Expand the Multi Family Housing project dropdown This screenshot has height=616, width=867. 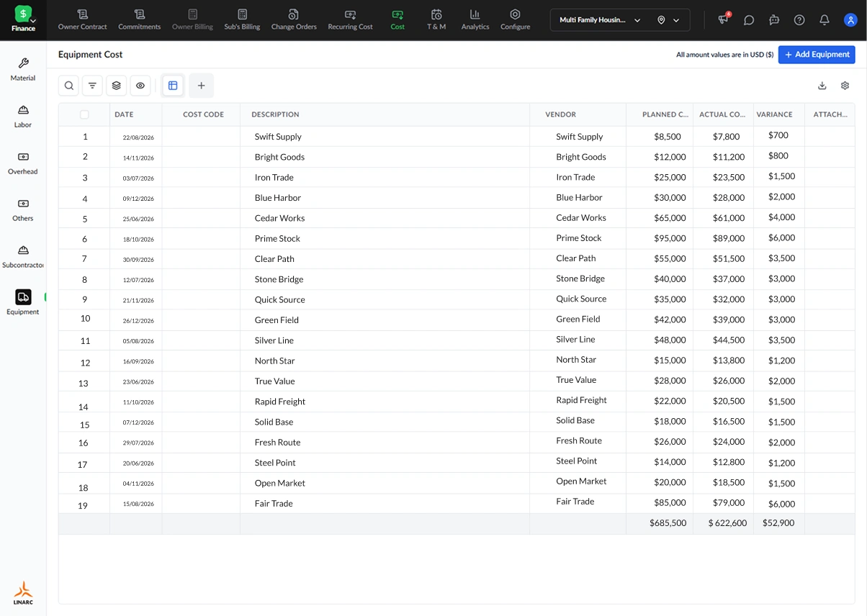click(x=600, y=20)
